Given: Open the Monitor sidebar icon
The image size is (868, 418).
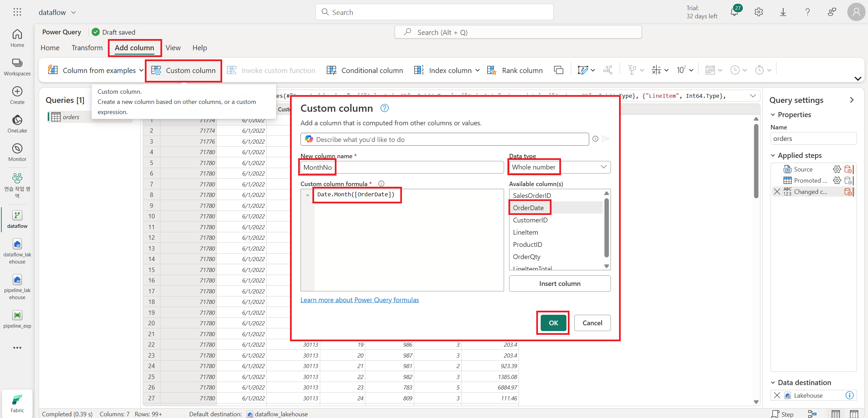Looking at the screenshot, I should click(17, 149).
